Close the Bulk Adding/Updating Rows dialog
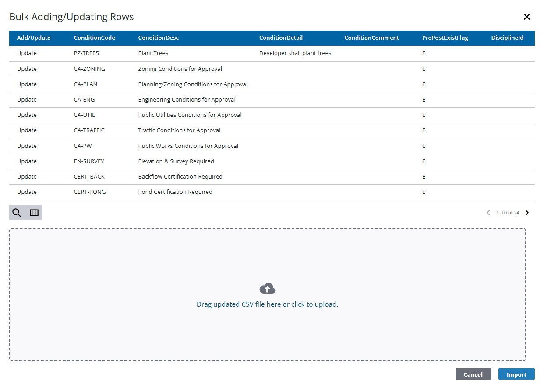The height and width of the screenshot is (392, 544). (x=527, y=17)
